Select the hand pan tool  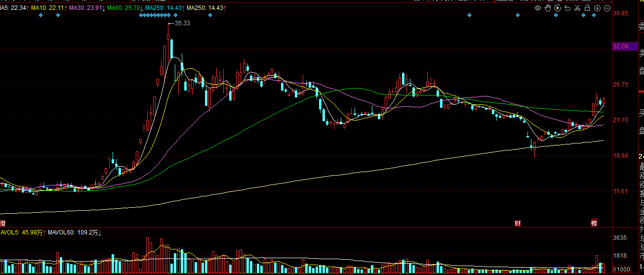[548, 8]
